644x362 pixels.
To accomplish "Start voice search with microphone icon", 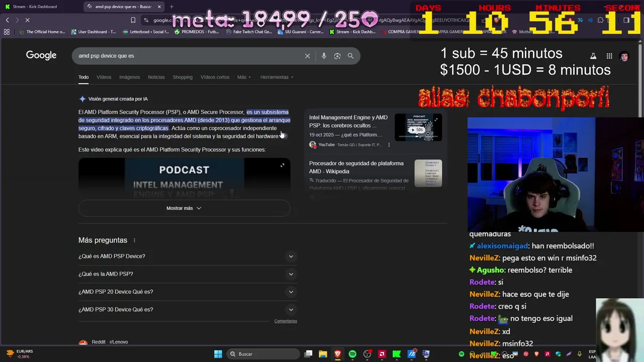I will 324,56.
